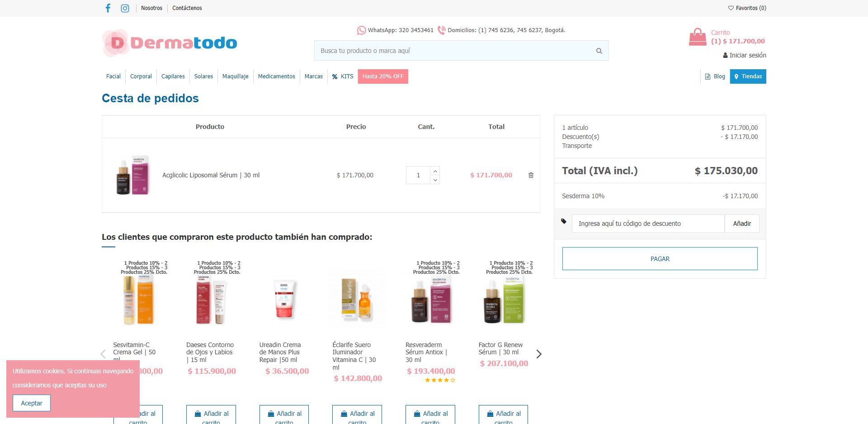Open Sesvitamin-C Crema Gel product image
This screenshot has height=424, width=868.
[x=138, y=299]
